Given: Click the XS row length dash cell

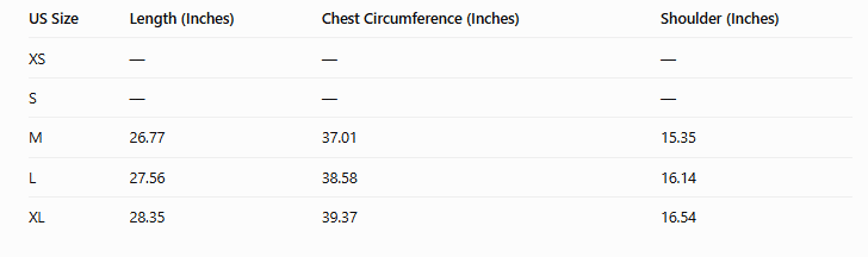Looking at the screenshot, I should 137,60.
